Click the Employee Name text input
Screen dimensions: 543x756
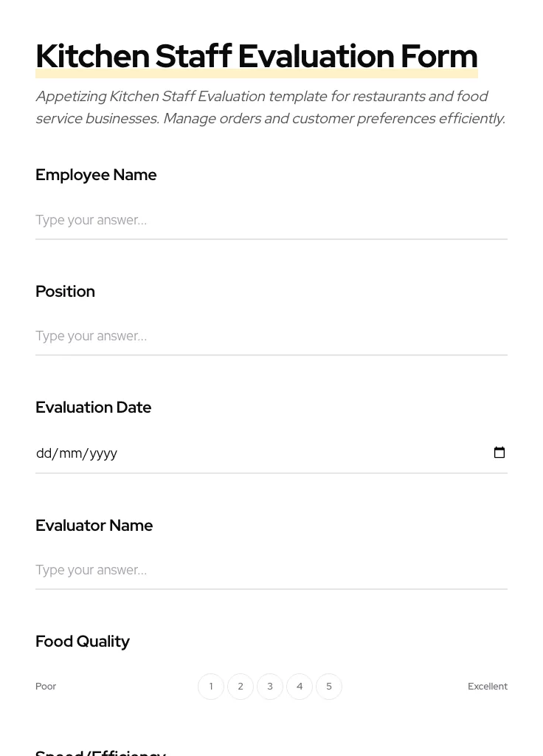pyautogui.click(x=271, y=220)
